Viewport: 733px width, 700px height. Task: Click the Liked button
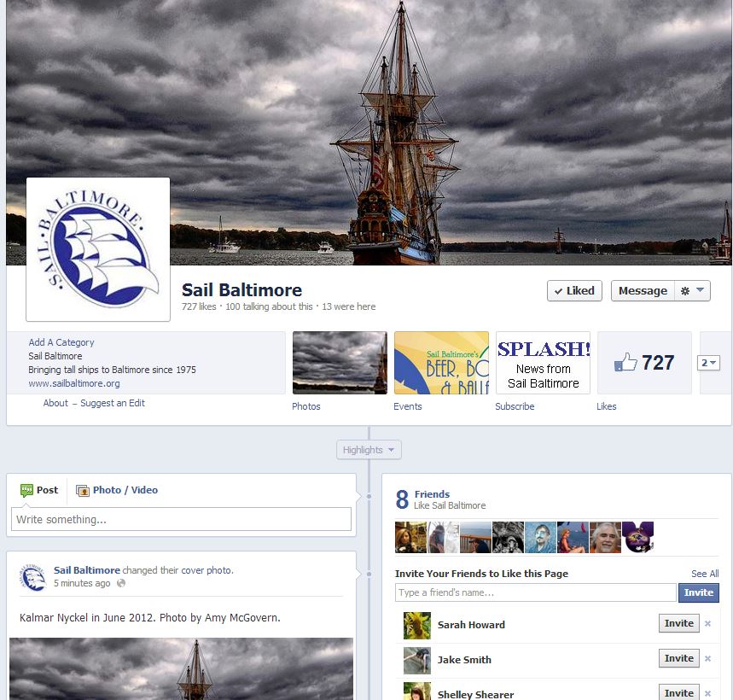tap(574, 291)
